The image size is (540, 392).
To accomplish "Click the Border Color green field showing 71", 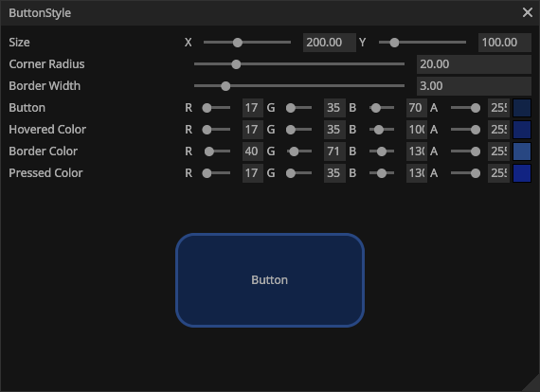I will coord(334,151).
